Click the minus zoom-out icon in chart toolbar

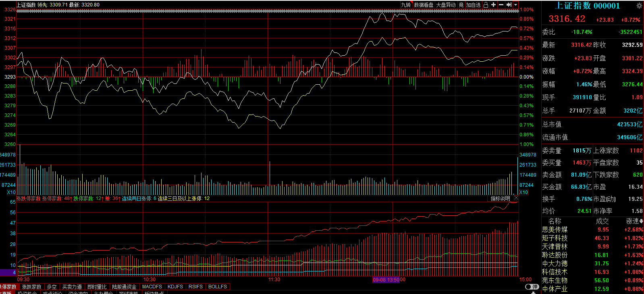coord(501,5)
